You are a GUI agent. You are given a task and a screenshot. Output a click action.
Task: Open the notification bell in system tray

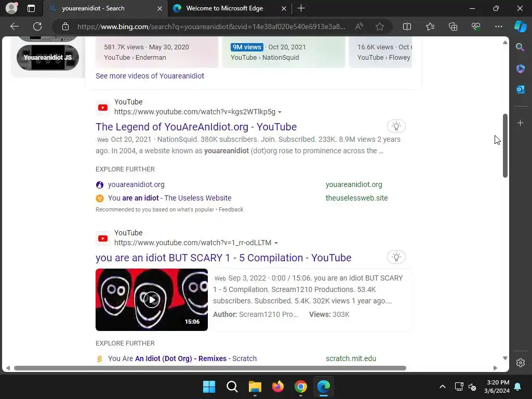[x=518, y=387]
